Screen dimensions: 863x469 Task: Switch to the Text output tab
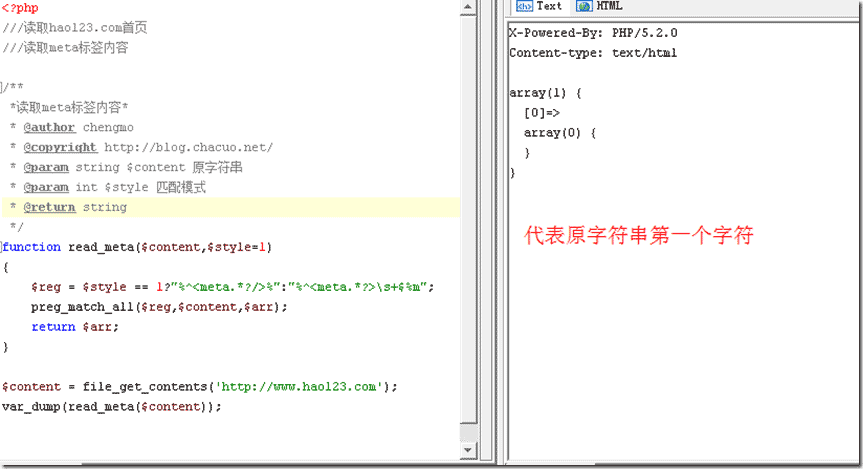tap(549, 6)
